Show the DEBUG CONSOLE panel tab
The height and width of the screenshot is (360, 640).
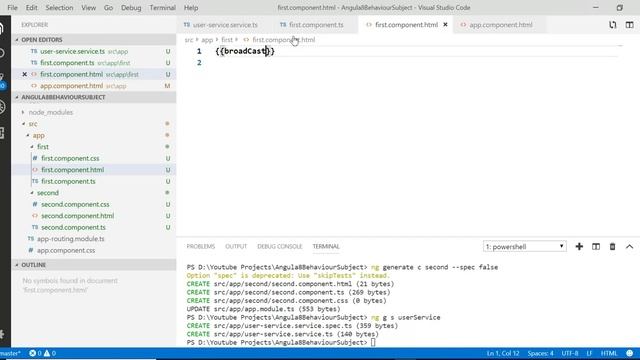tap(280, 247)
